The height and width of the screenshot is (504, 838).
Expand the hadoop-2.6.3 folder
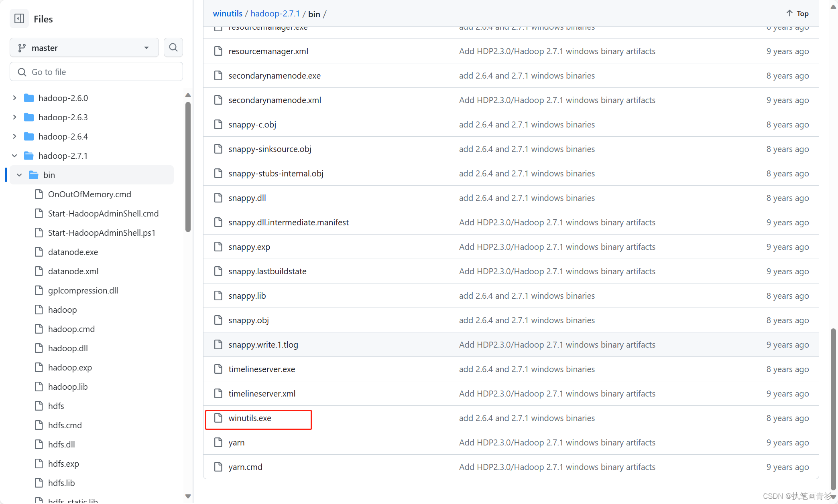point(14,117)
